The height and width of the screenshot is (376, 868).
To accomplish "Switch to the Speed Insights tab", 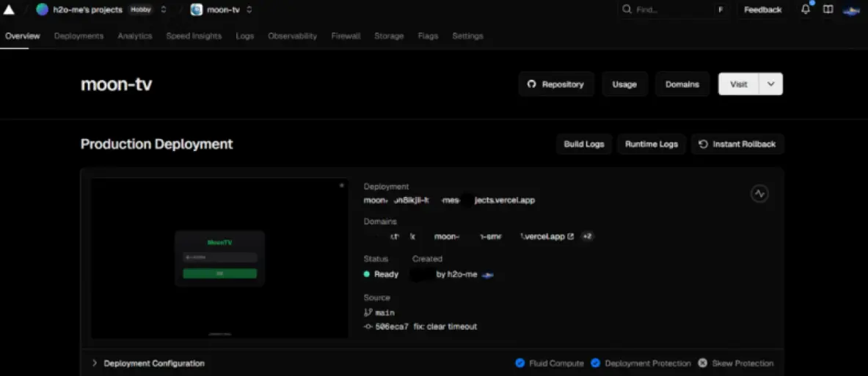I will [194, 36].
